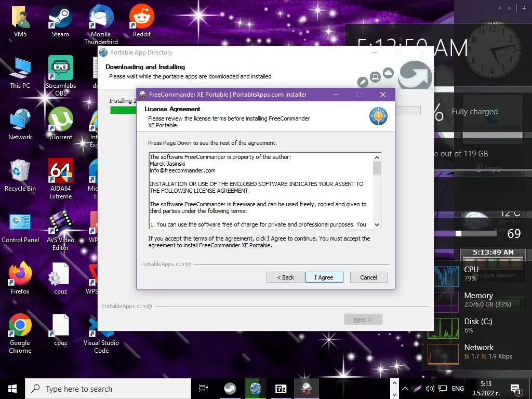Open the This PC desktop icon
The image size is (532, 399).
point(20,73)
